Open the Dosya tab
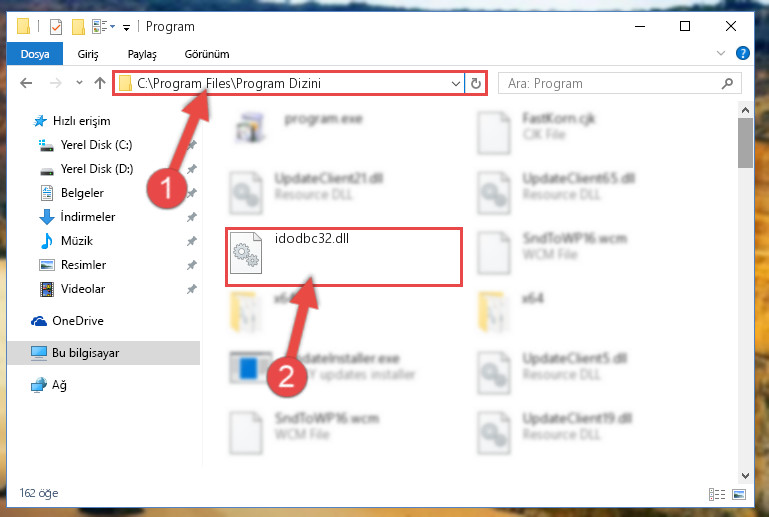769x517 pixels. point(35,54)
